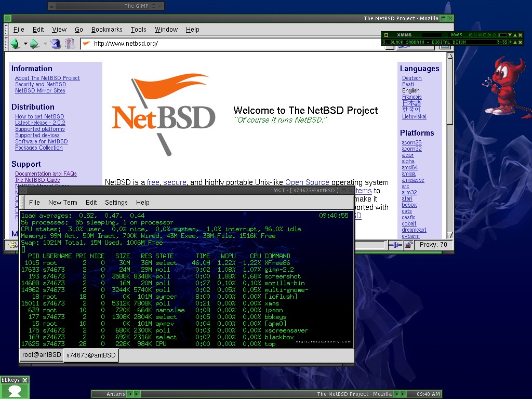Image resolution: width=532 pixels, height=399 pixels.
Task: Skip to next track in XMMS
Action: point(489,35)
